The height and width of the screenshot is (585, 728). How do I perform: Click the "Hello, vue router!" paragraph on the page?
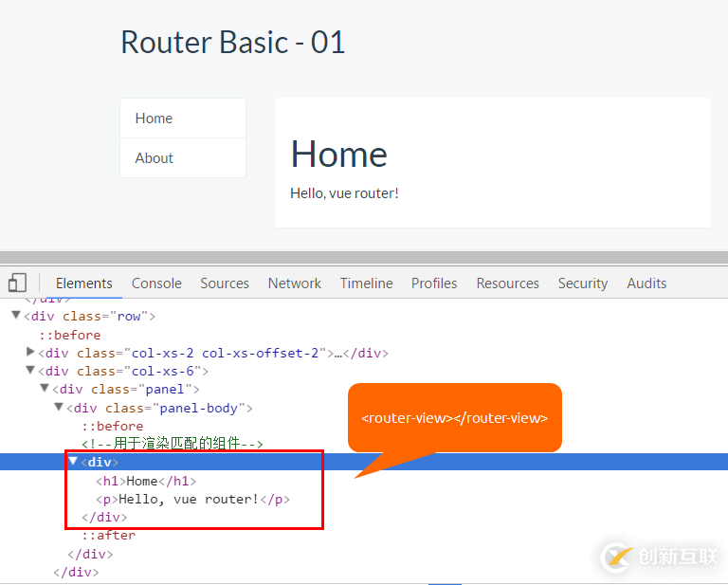344,193
